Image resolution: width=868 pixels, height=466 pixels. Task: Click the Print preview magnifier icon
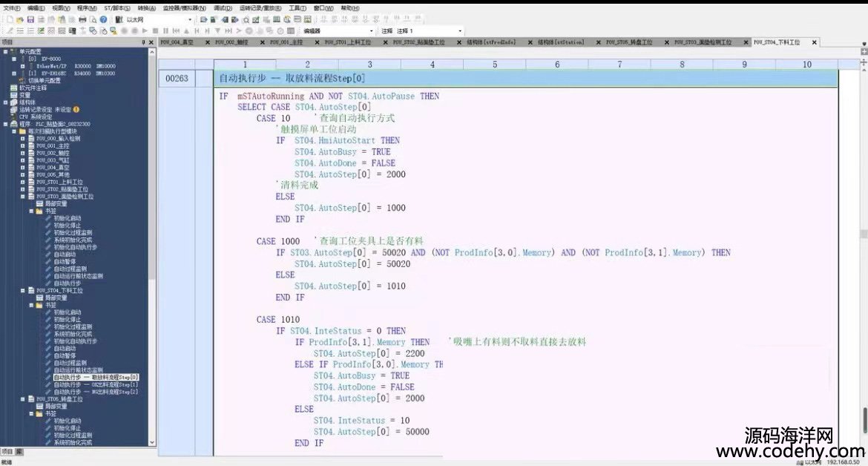pyautogui.click(x=93, y=19)
